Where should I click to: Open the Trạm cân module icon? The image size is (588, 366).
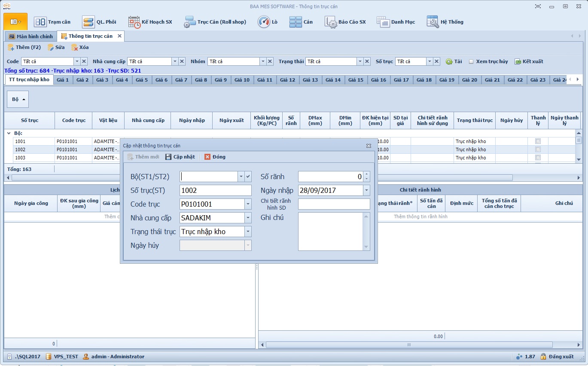[40, 22]
